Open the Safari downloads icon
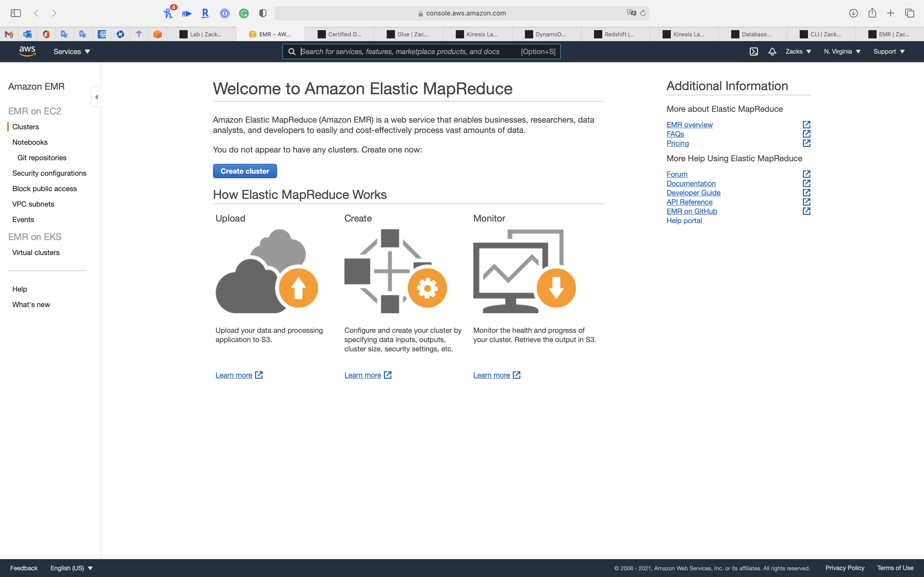 853,13
